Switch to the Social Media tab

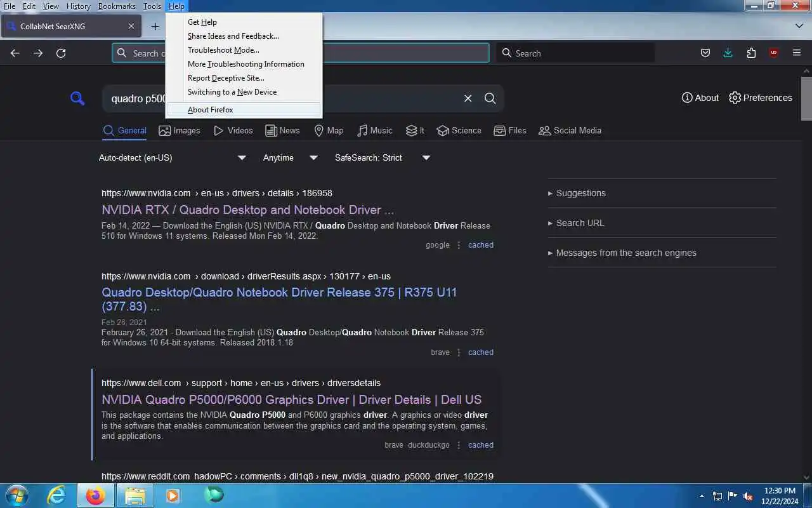click(570, 130)
